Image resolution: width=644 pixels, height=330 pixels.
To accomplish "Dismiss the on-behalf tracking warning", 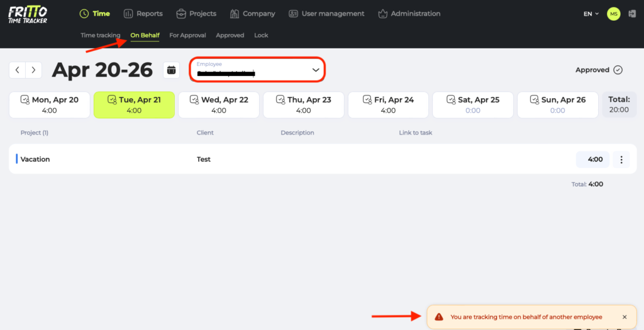I will (x=625, y=317).
